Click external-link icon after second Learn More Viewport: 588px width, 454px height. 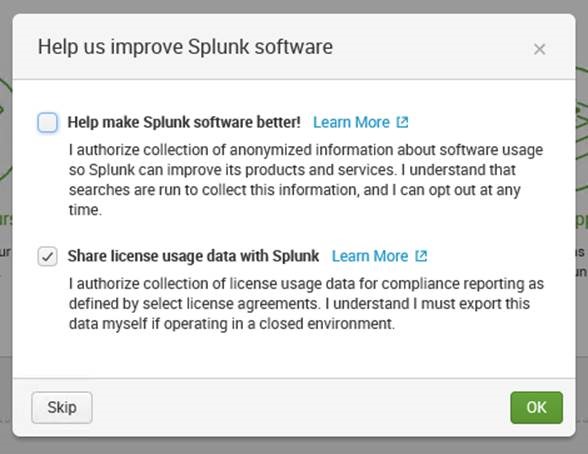[x=421, y=256]
